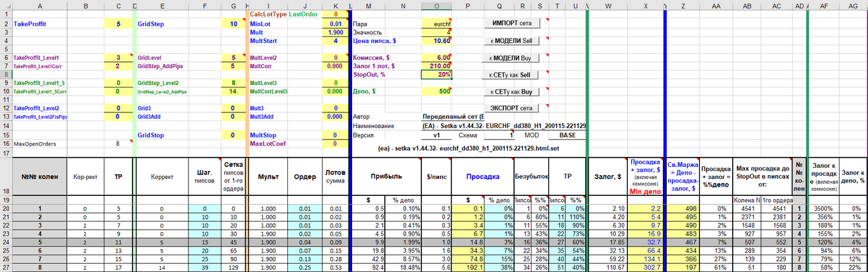The image size is (868, 272).
Task: Click the Версия label
Action: pyautogui.click(x=363, y=135)
